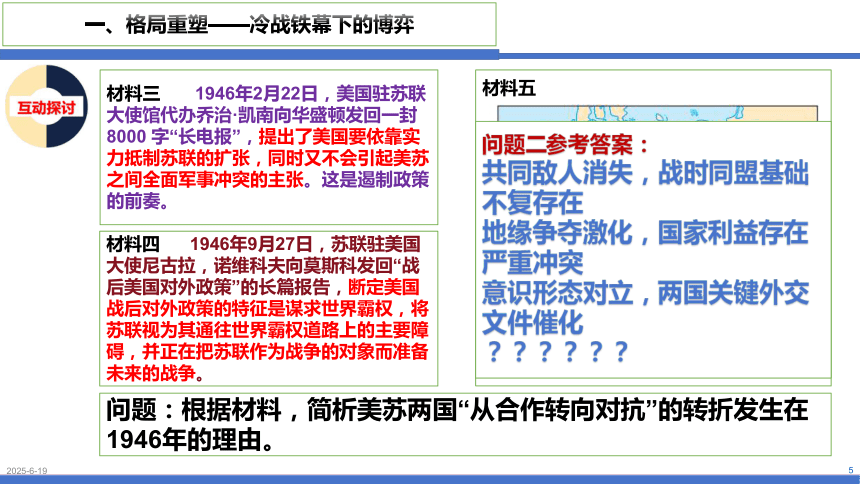Click the row of blue question marks
The image size is (860, 484).
(557, 352)
